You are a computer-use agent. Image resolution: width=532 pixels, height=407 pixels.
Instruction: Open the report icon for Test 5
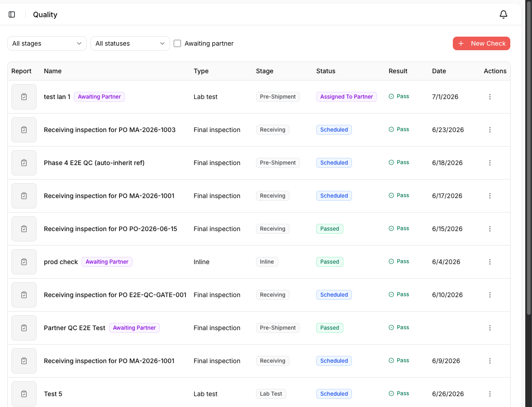click(24, 394)
